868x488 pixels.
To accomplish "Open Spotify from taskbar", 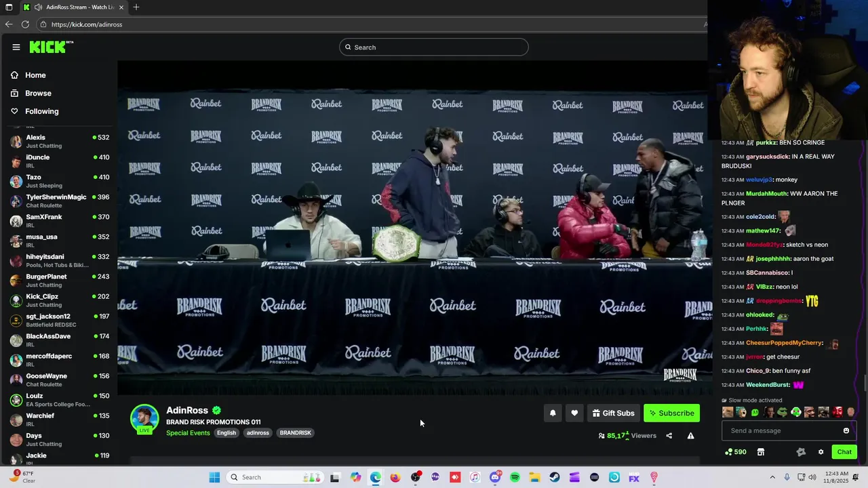I will (x=515, y=477).
